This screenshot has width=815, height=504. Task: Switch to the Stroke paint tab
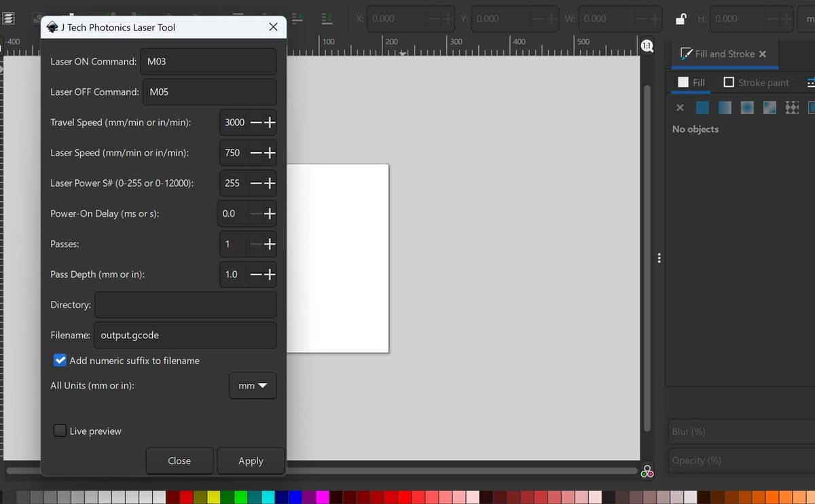pyautogui.click(x=757, y=82)
